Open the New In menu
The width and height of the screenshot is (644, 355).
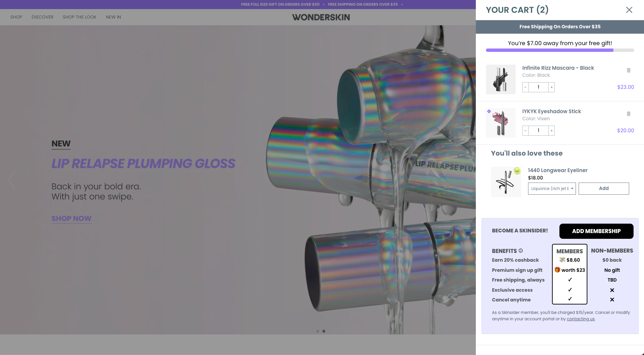(x=113, y=17)
